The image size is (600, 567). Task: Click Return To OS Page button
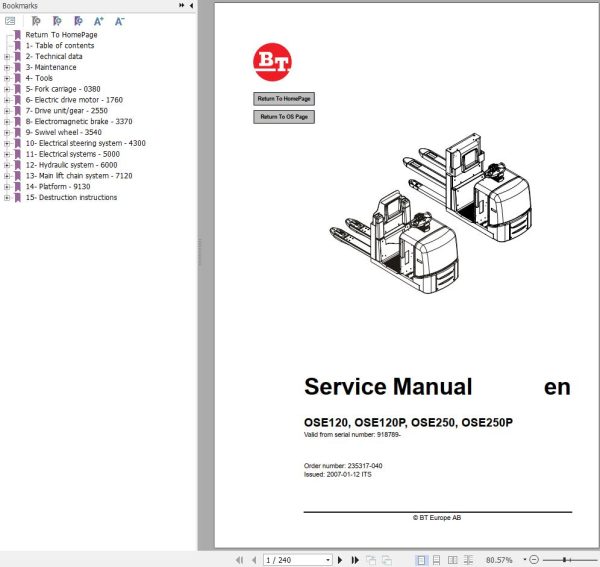tap(284, 117)
